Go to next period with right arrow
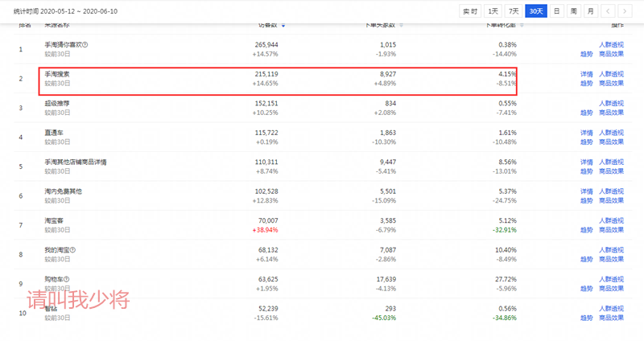 (x=626, y=10)
